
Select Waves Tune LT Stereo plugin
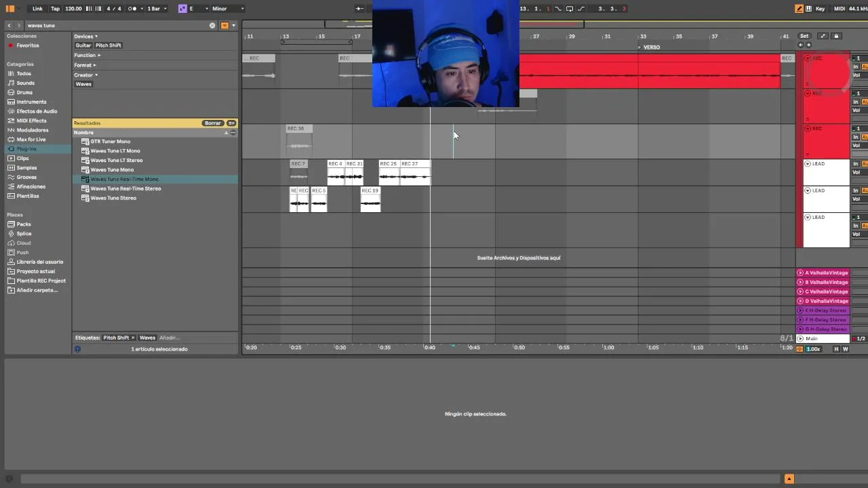pyautogui.click(x=117, y=161)
